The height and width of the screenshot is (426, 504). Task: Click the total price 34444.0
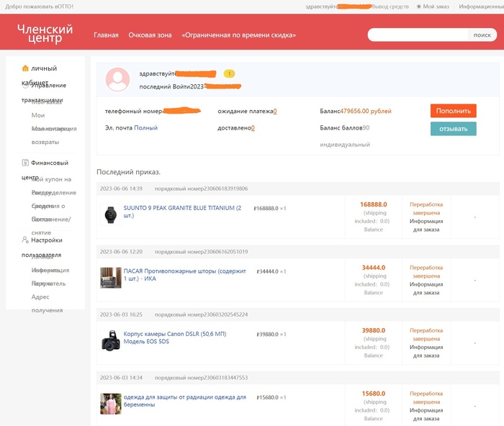click(374, 267)
